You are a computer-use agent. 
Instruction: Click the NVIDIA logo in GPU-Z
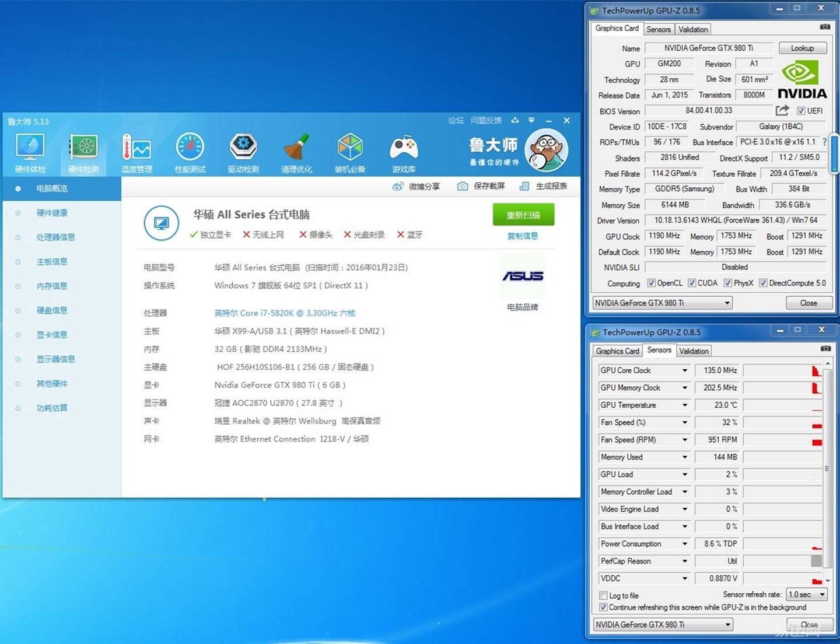(802, 80)
